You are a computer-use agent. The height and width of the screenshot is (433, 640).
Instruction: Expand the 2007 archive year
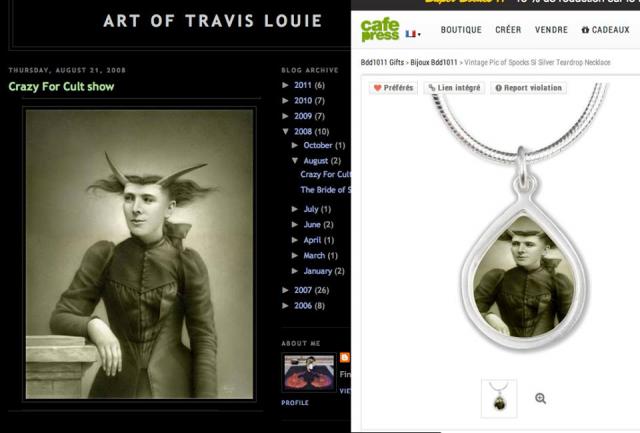[286, 290]
